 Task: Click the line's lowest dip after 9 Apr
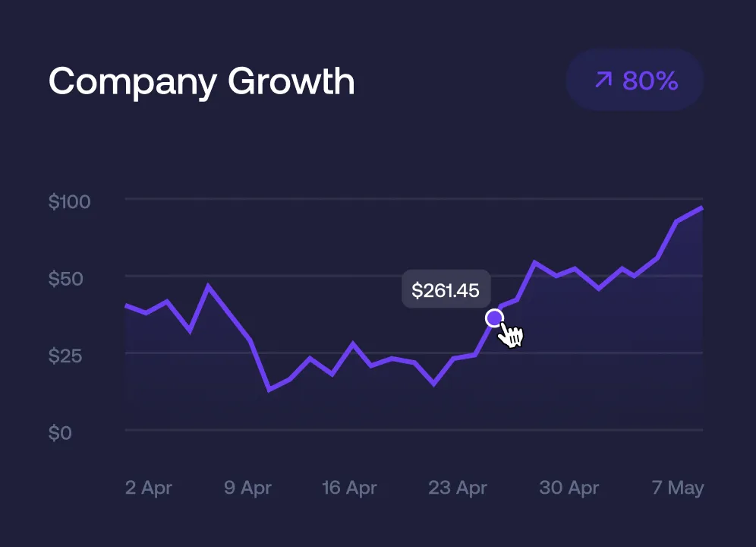click(x=269, y=390)
